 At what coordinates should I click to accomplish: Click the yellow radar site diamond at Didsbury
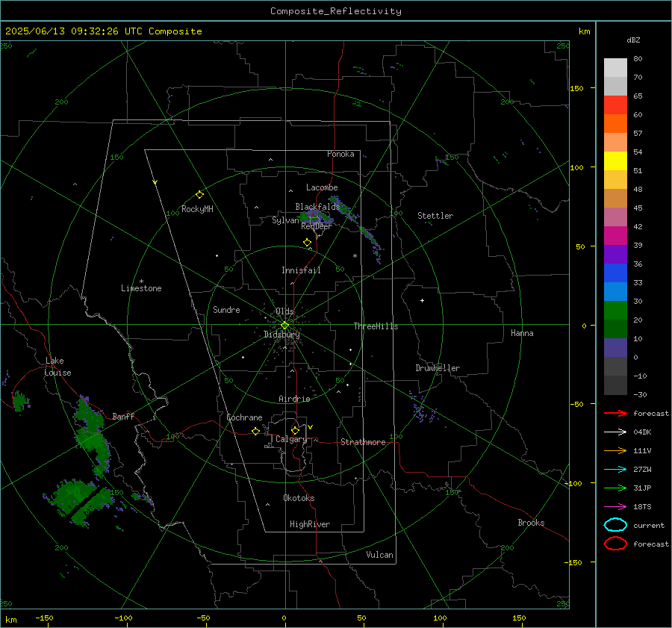point(284,326)
